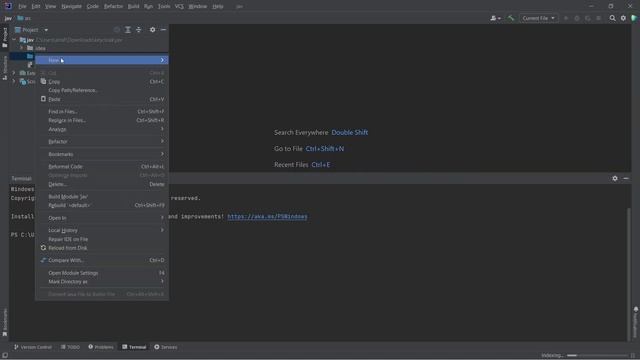
Task: Open IDE settings gear in toolbar
Action: pos(623,18)
